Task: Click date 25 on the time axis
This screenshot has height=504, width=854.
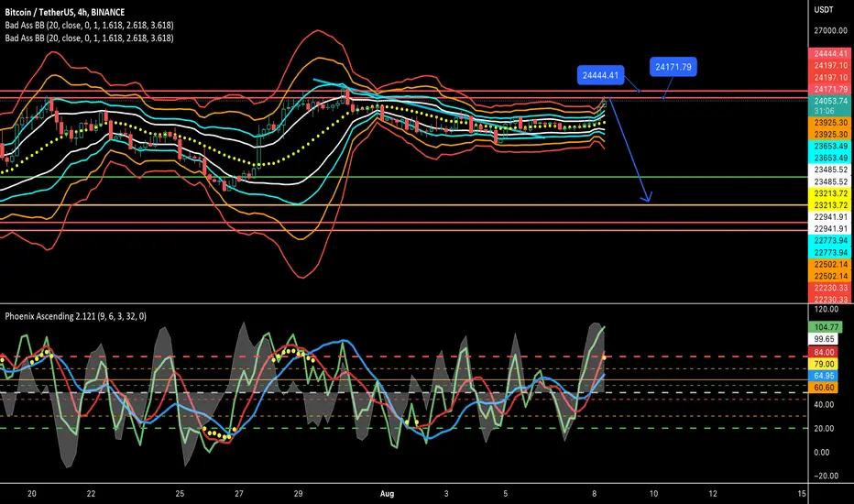Action: pos(180,494)
